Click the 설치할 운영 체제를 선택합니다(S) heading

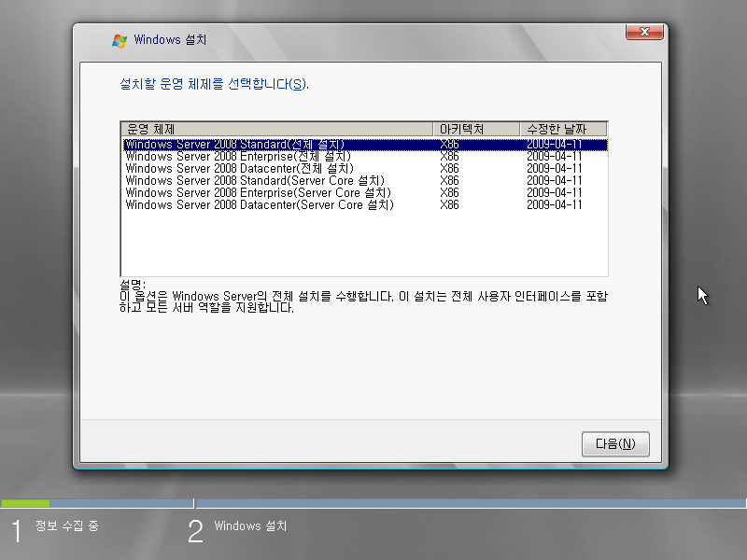tap(214, 84)
